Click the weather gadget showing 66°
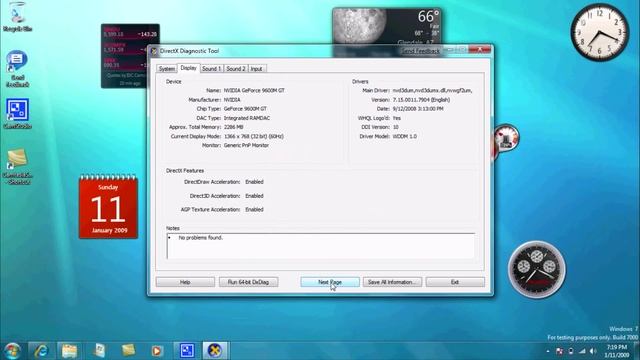Screen dimensions: 640x360 point(387,26)
